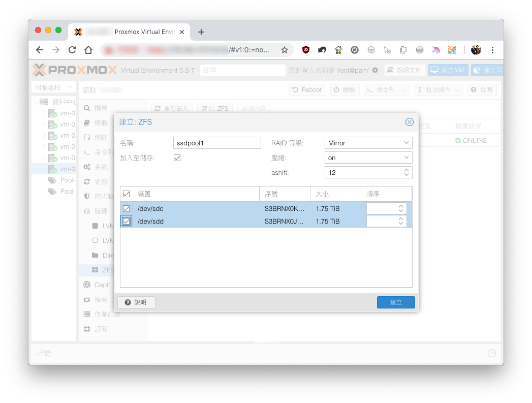Click the Reload button above ZFS list

pos(172,109)
